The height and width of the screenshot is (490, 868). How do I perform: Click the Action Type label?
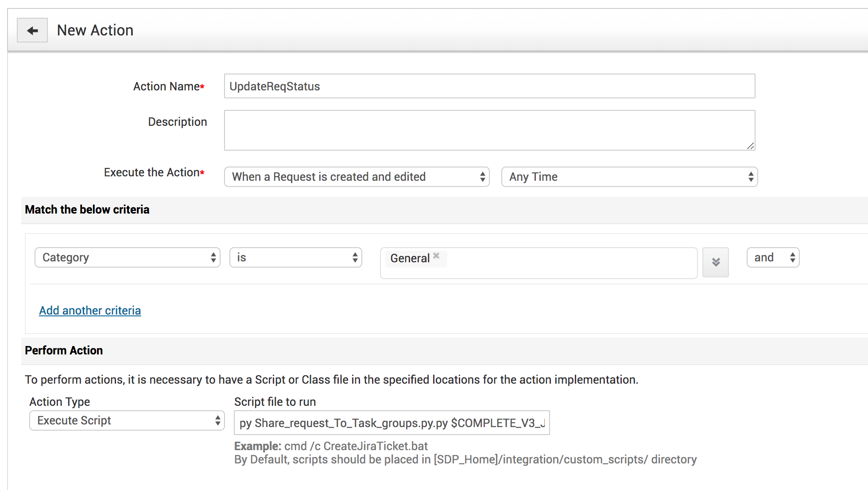point(60,402)
